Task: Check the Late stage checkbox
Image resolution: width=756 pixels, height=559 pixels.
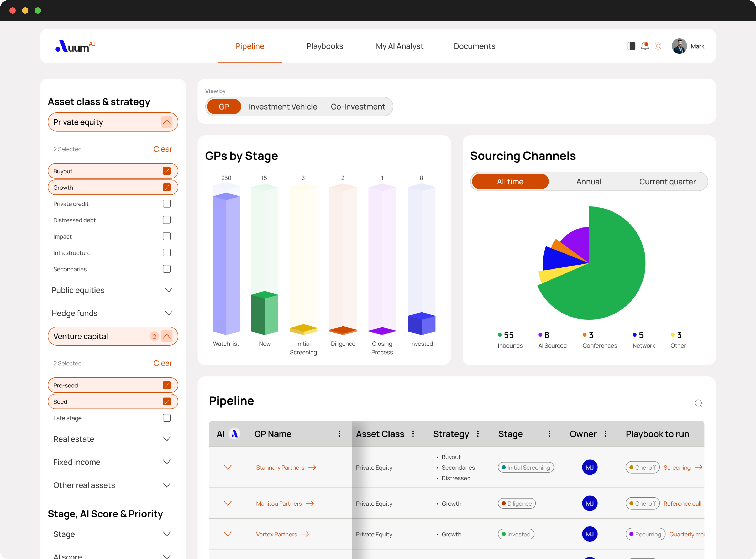Action: pyautogui.click(x=167, y=418)
